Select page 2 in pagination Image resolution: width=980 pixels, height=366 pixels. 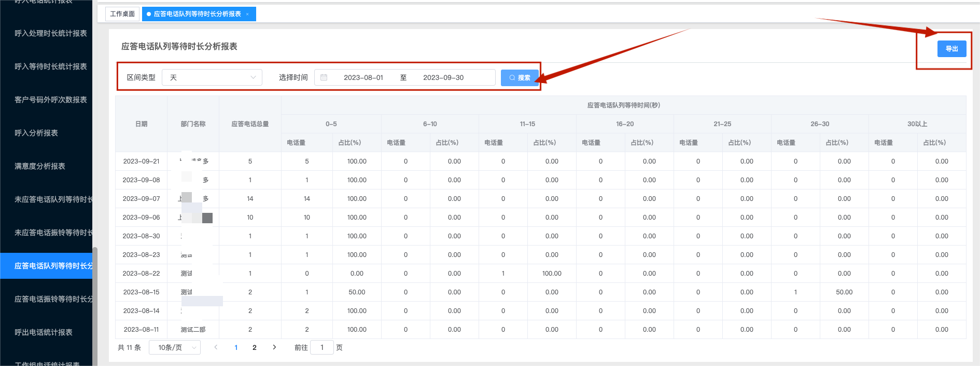(x=255, y=347)
